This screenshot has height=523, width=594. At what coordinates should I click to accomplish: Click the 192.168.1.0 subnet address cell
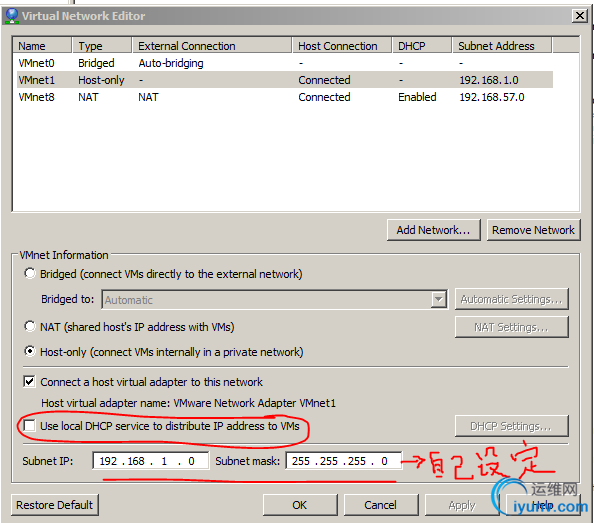click(489, 80)
